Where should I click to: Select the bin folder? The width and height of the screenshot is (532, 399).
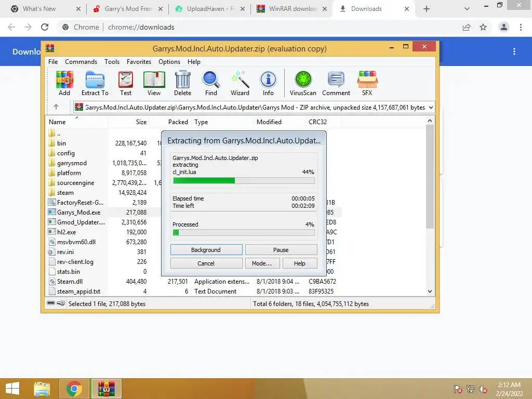tap(61, 143)
